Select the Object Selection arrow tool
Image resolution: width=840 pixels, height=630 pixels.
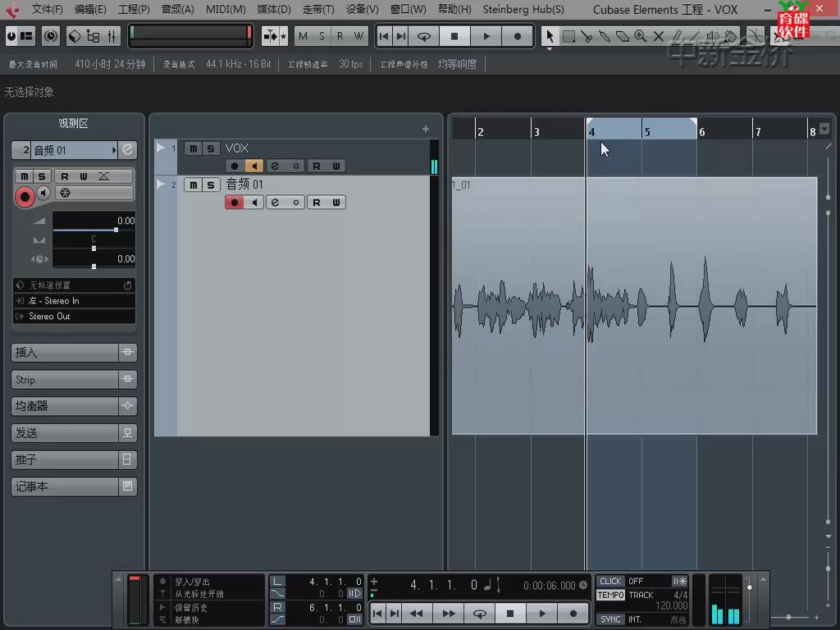[x=550, y=36]
